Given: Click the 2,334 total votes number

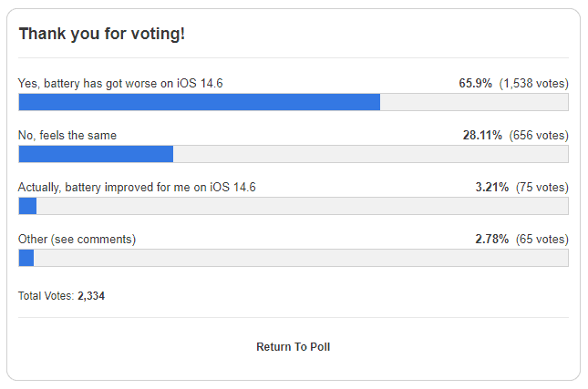Looking at the screenshot, I should tap(91, 296).
